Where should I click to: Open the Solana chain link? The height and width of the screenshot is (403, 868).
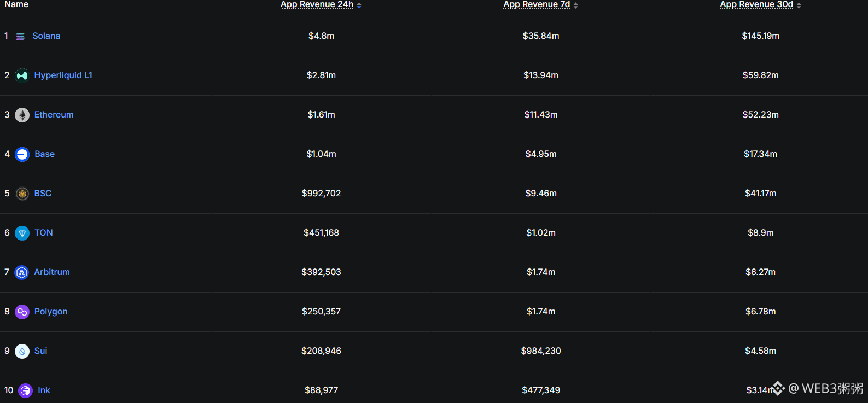46,36
